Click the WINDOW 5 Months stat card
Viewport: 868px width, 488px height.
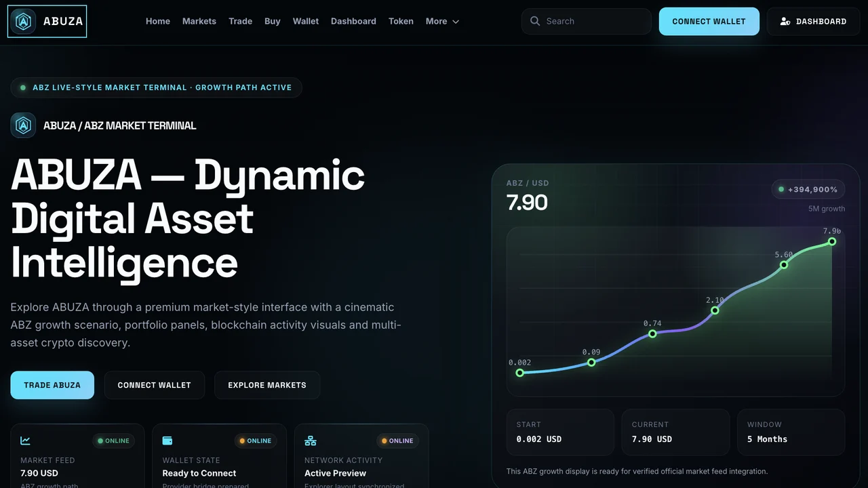click(791, 432)
